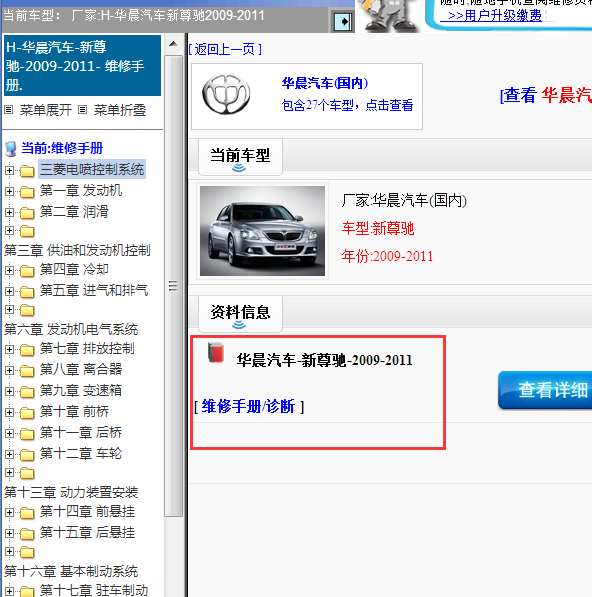Click the 菜单展开 expand-all icon
592x597 pixels.
9,110
